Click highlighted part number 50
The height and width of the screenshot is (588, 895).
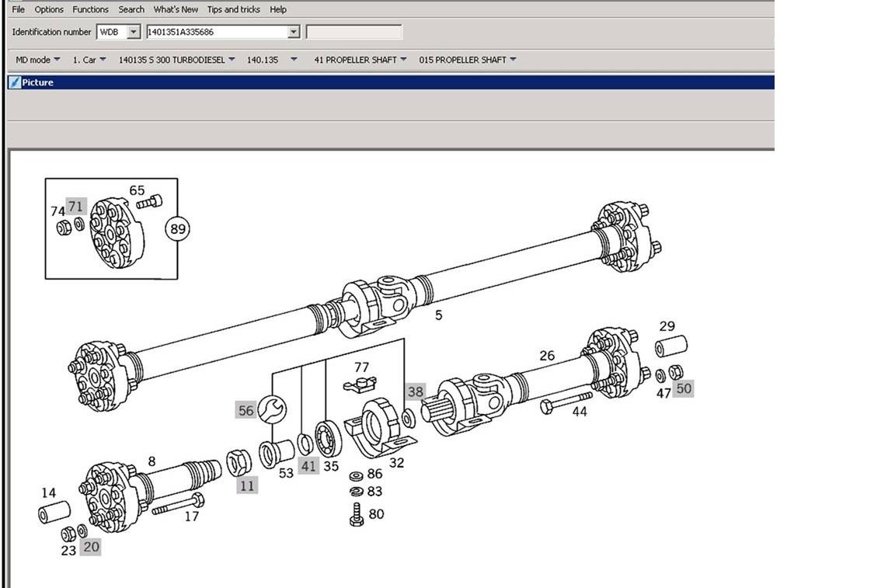tap(683, 389)
